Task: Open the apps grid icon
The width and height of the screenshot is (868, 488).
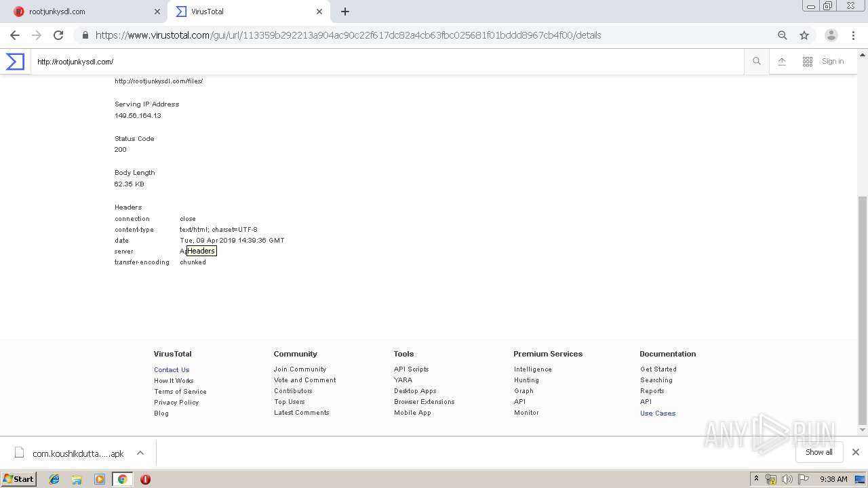Action: [x=808, y=62]
